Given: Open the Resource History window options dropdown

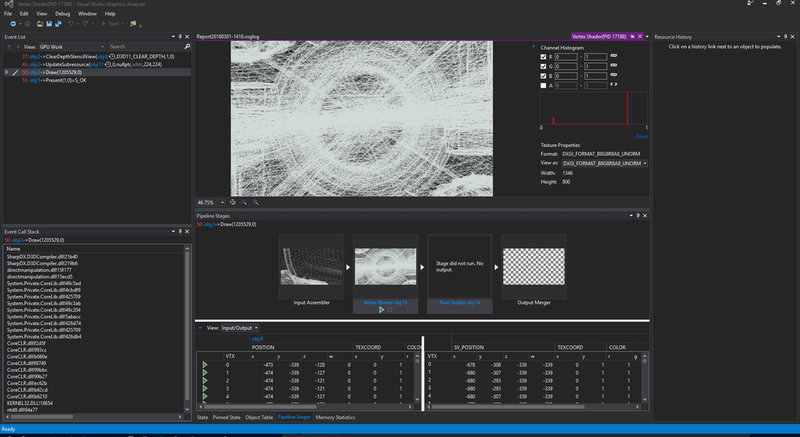Looking at the screenshot, I should (x=778, y=37).
